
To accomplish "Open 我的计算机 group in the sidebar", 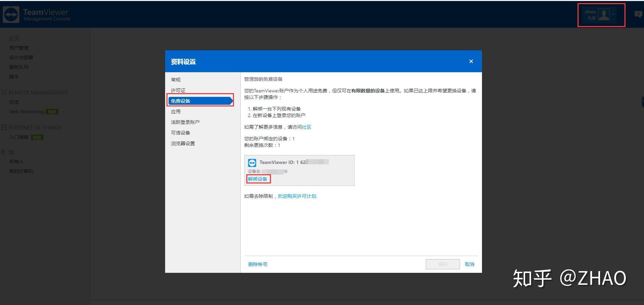I will (x=21, y=171).
